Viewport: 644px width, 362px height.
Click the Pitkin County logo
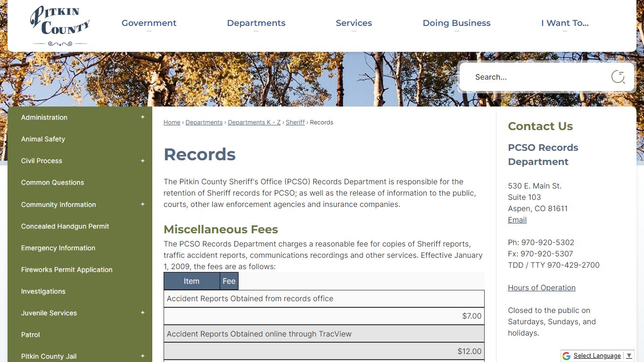(60, 26)
